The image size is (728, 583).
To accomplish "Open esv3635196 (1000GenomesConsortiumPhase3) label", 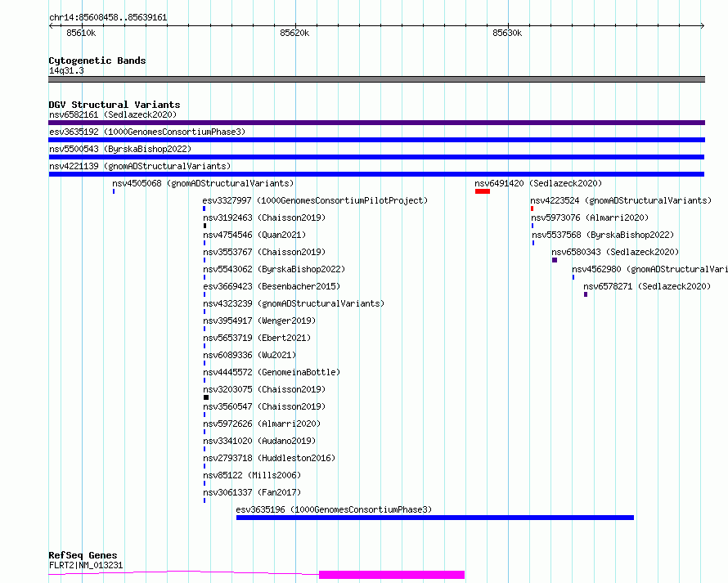I will [334, 509].
